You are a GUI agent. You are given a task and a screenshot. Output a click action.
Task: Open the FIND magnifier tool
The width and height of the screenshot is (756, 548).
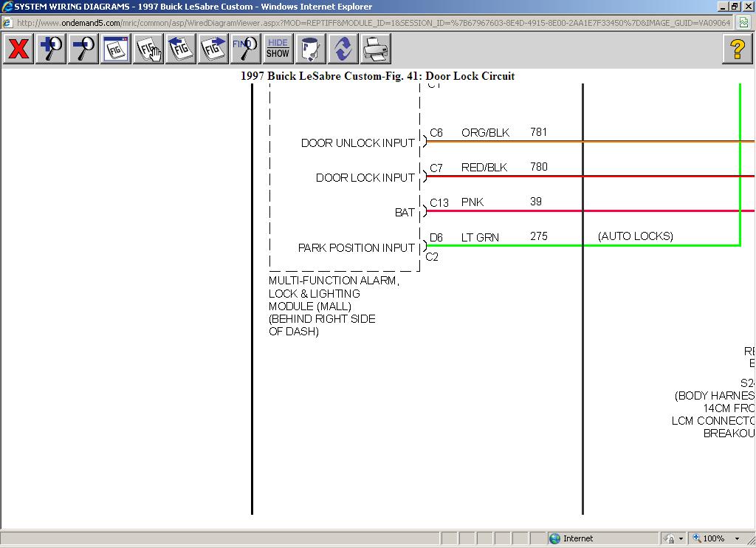[x=246, y=49]
